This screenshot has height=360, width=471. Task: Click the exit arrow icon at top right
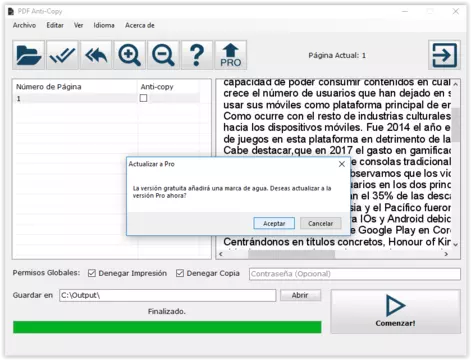[x=444, y=55]
